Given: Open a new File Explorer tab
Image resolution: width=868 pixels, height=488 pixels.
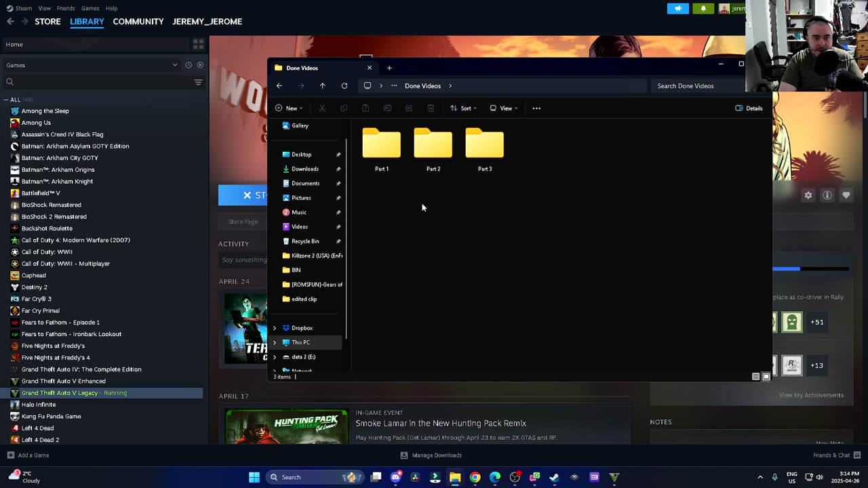Looking at the screenshot, I should coord(389,68).
